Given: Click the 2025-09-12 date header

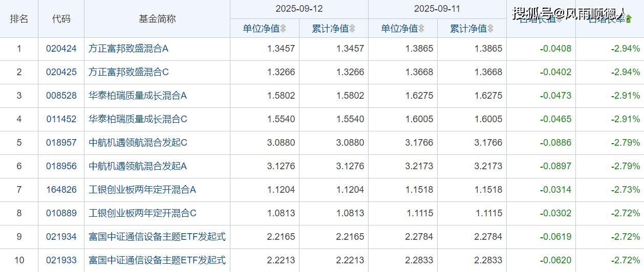Looking at the screenshot, I should point(299,9).
